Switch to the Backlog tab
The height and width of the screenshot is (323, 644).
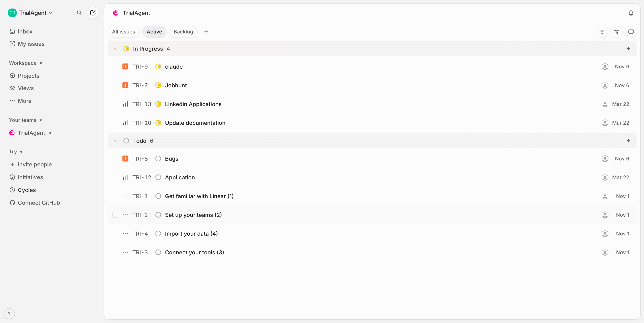[183, 32]
